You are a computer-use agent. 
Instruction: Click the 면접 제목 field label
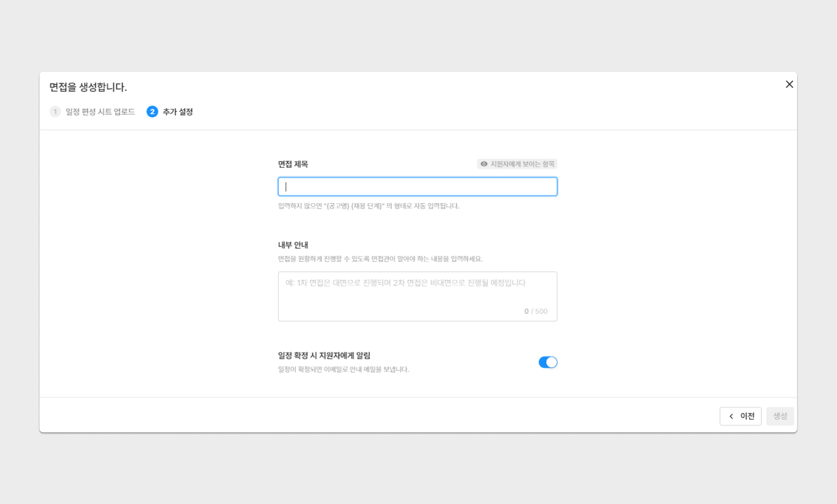pos(293,164)
